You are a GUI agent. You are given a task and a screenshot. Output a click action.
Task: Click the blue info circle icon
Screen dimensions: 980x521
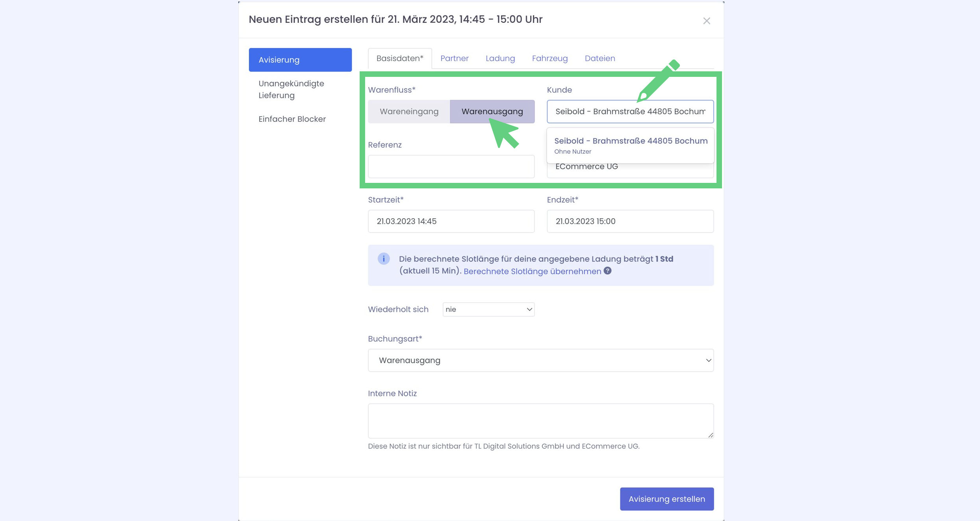click(383, 259)
